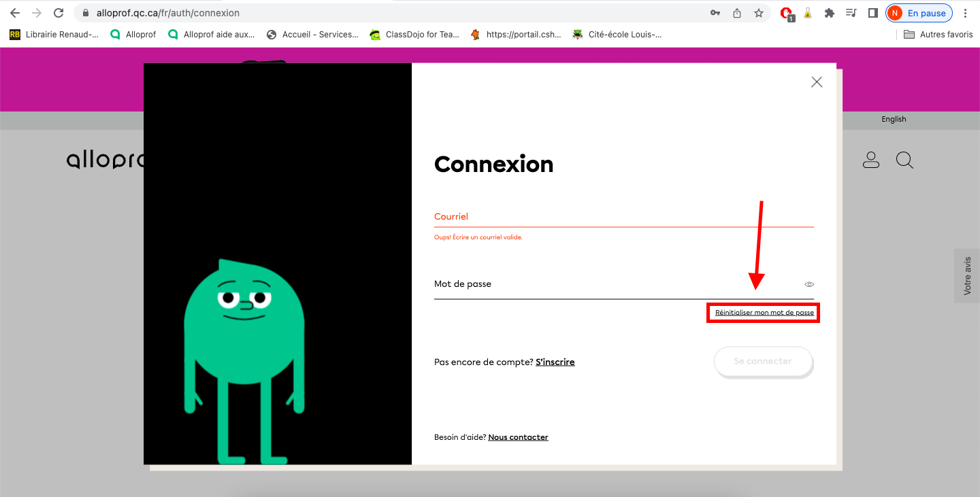Bookmark this page with star icon

pos(758,13)
